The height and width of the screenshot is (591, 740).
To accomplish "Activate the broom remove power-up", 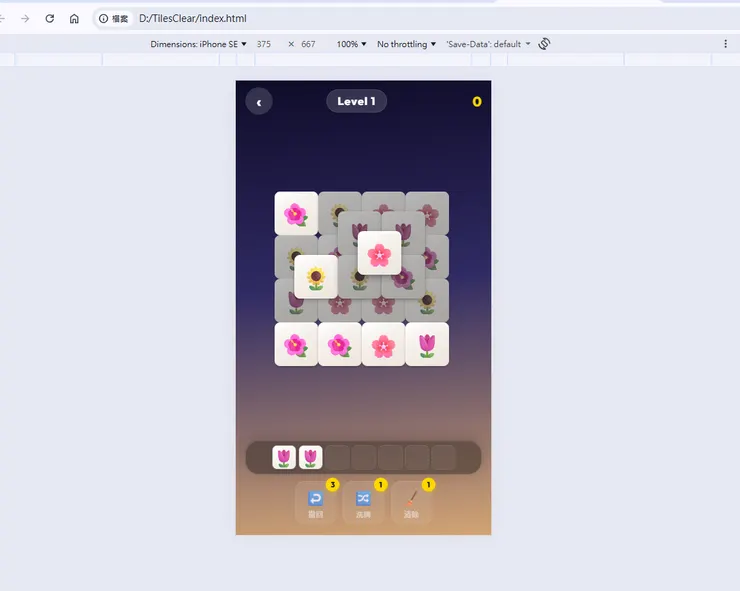I will pyautogui.click(x=411, y=502).
